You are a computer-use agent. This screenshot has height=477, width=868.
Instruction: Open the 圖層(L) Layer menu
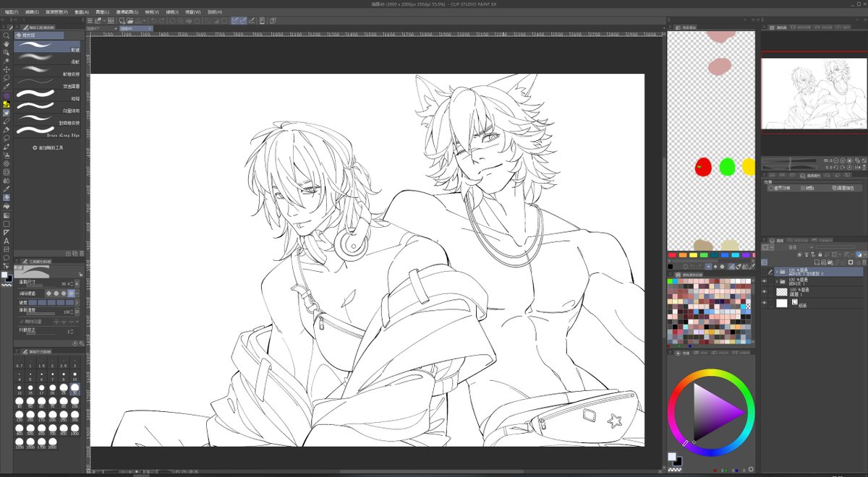point(101,12)
